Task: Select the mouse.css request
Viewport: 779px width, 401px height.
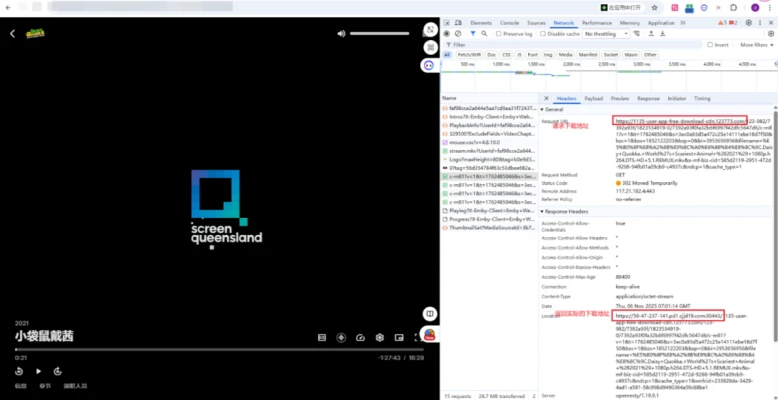Action: (x=489, y=142)
